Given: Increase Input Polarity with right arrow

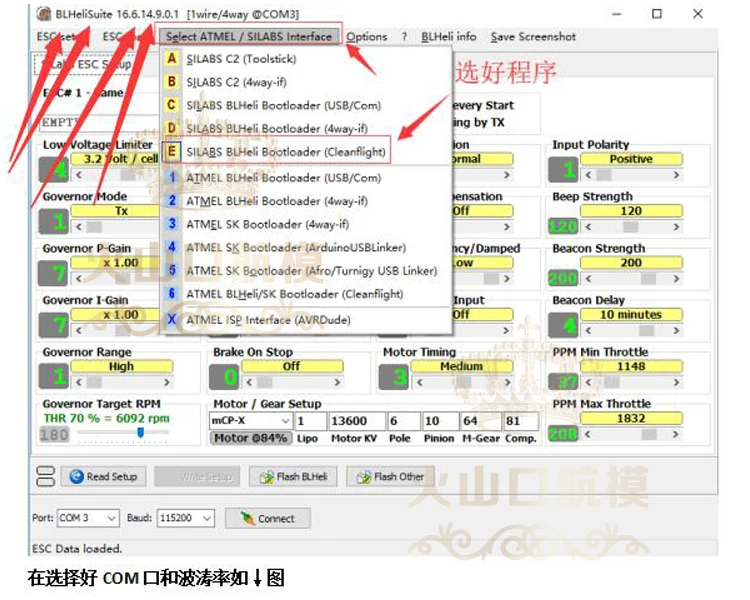Looking at the screenshot, I should (676, 175).
